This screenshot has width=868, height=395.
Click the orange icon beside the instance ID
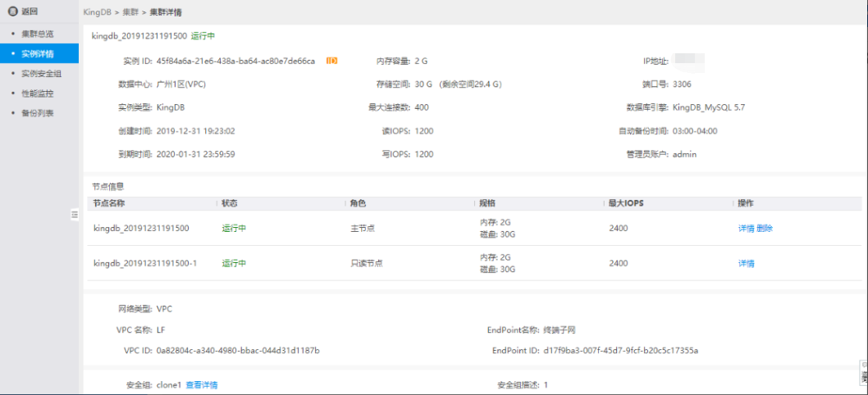pos(331,61)
